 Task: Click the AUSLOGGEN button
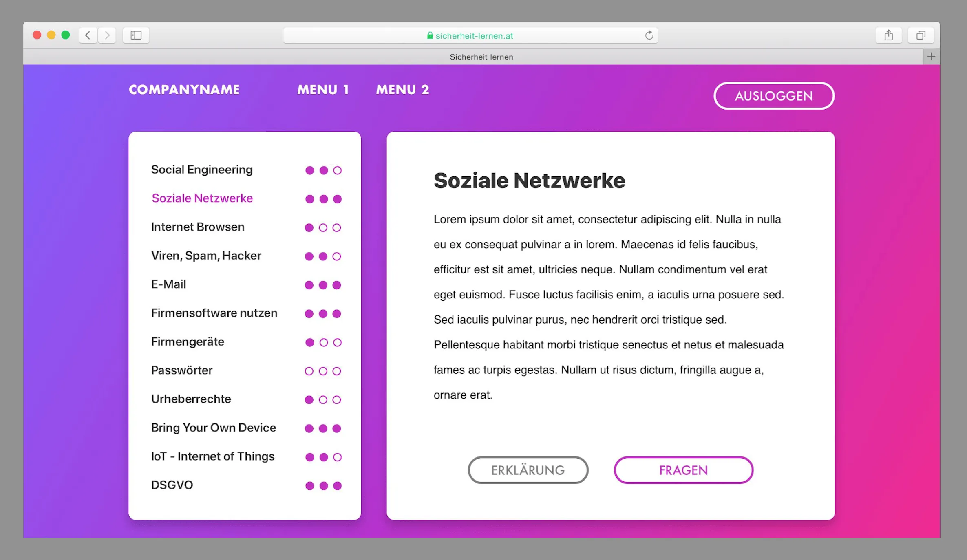point(773,96)
